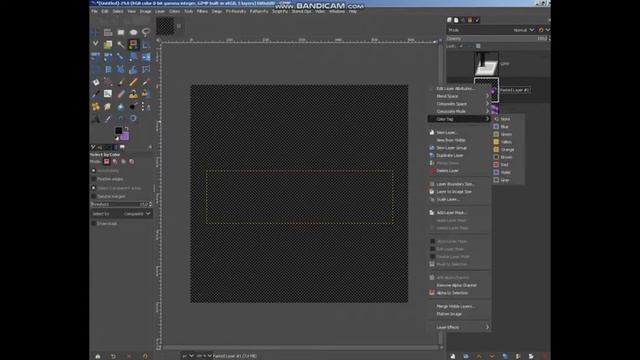Viewport: 640px width, 360px height.
Task: Click Color Tag in context menu
Action: click(x=459, y=119)
